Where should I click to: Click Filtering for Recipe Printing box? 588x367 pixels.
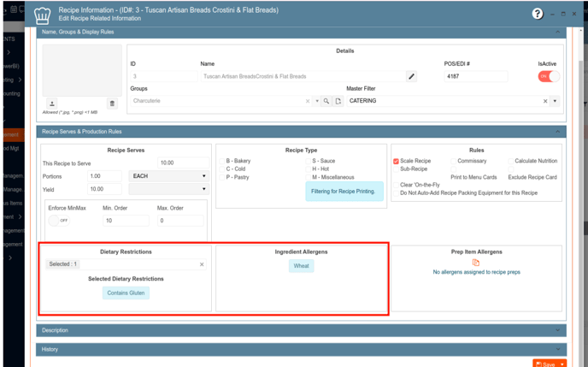[x=344, y=192]
